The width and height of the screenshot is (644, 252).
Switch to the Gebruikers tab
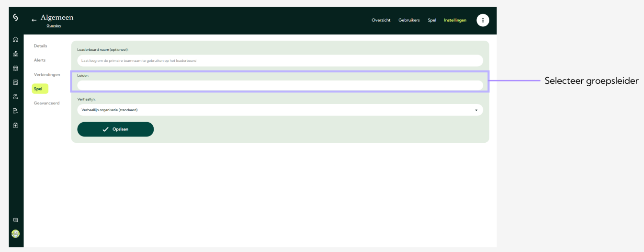pos(409,20)
